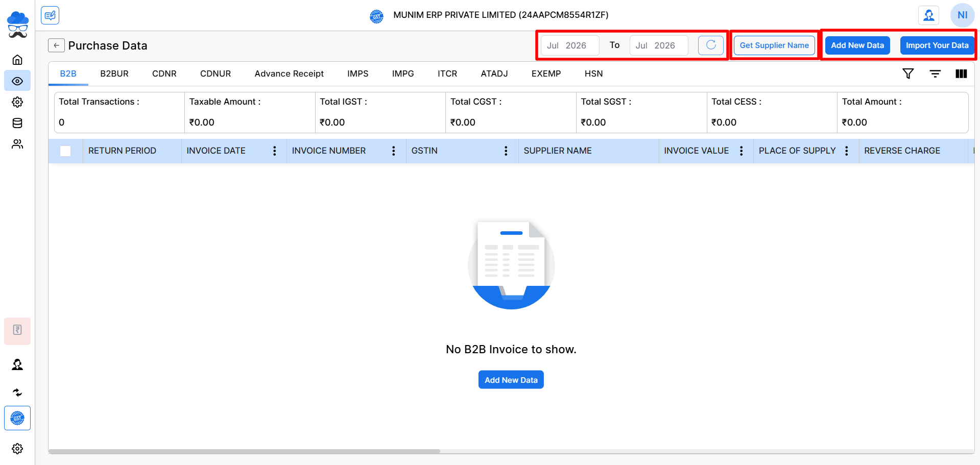
Task: Open the Home icon in sidebar
Action: tap(17, 60)
